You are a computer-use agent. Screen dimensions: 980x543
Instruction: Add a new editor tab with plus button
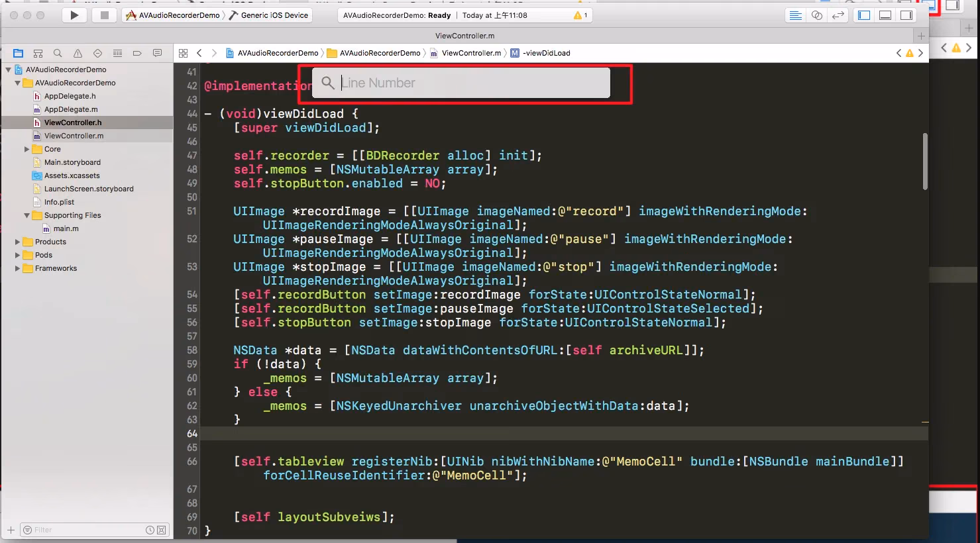pyautogui.click(x=921, y=36)
